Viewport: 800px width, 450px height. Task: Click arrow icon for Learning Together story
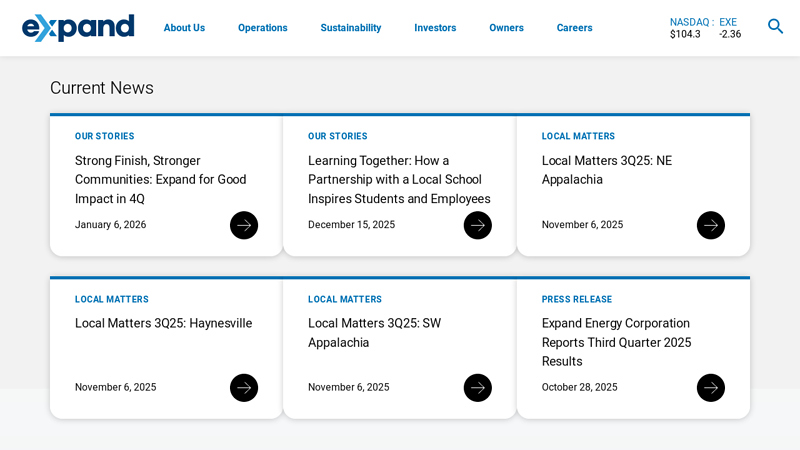point(477,225)
